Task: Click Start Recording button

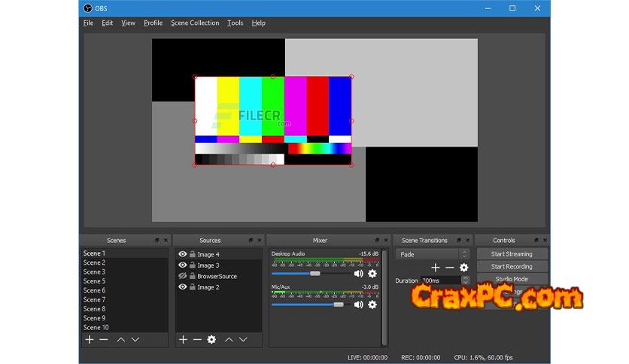Action: (x=511, y=266)
